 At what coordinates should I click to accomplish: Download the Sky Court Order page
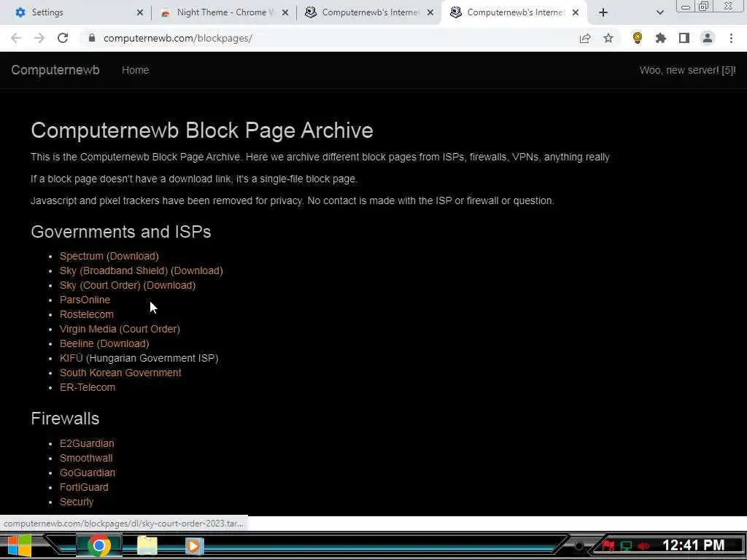point(169,285)
